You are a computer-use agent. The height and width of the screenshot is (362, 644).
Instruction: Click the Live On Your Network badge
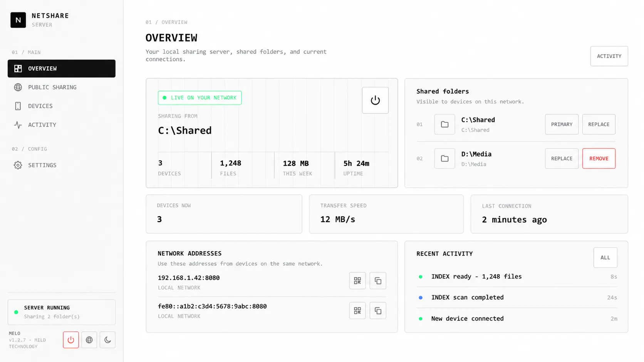[200, 98]
